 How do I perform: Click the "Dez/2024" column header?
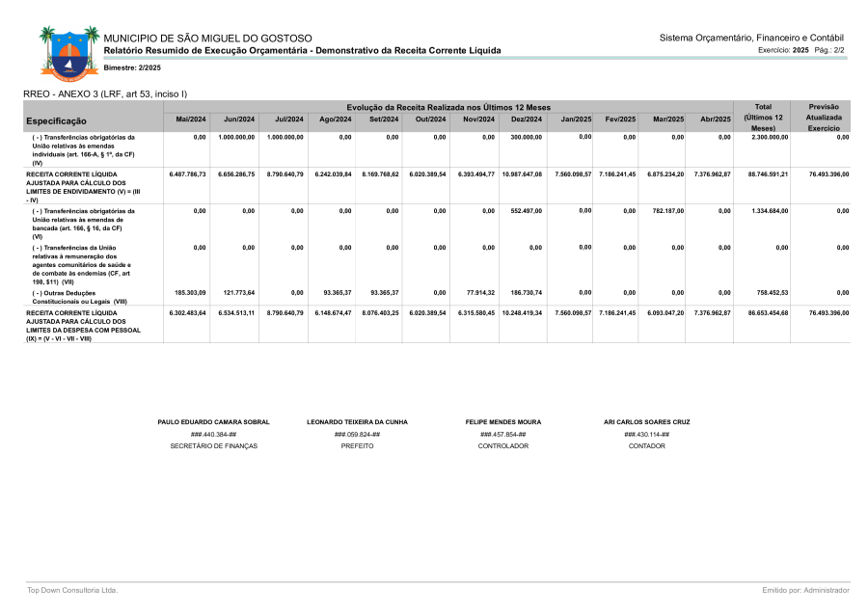tap(527, 119)
